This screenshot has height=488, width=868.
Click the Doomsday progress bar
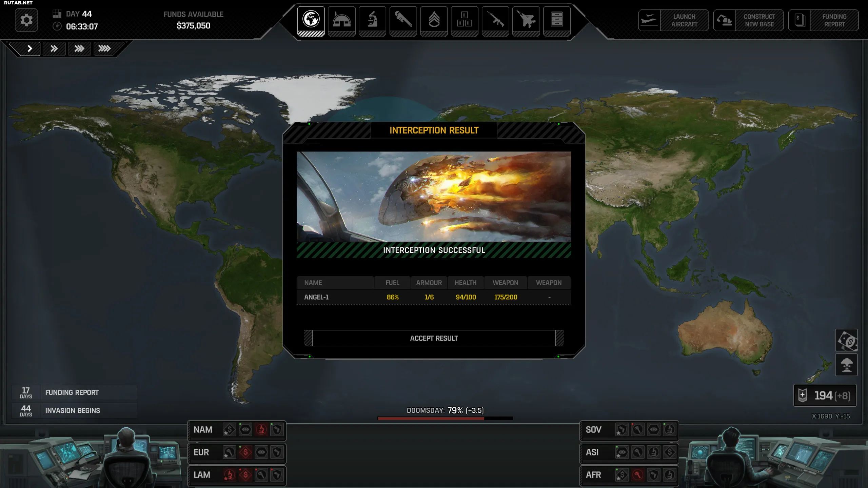[x=445, y=419]
